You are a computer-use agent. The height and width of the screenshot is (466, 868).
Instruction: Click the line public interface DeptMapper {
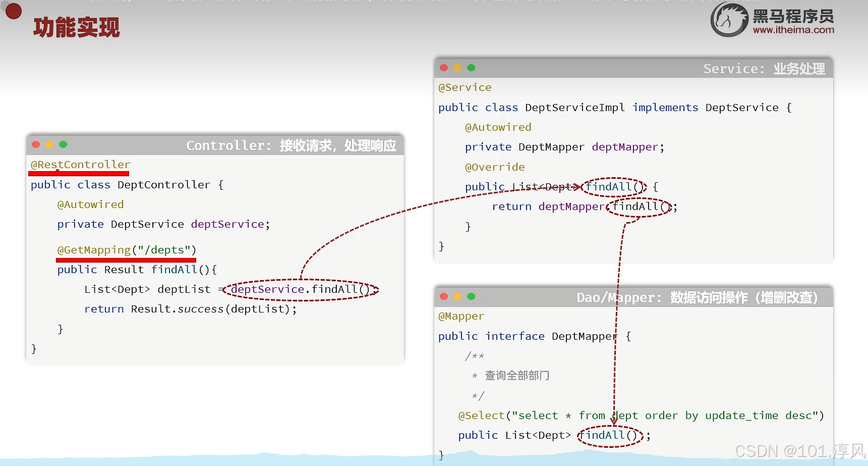click(535, 336)
